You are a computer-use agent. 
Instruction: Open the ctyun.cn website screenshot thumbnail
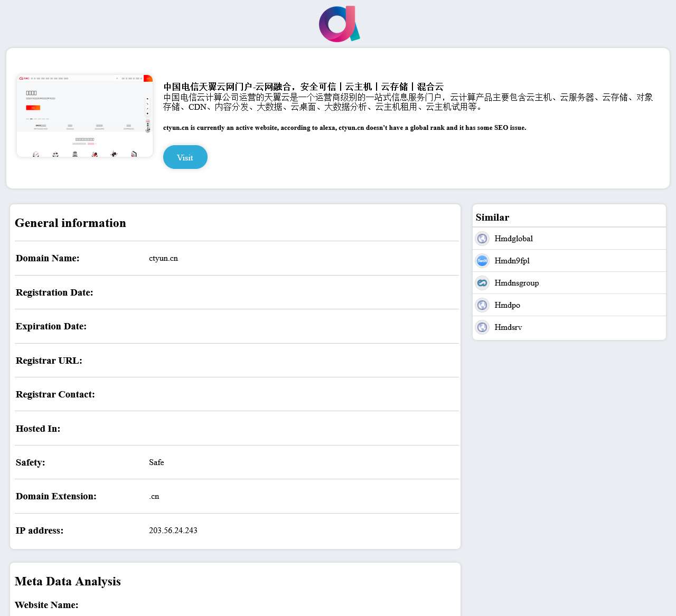(x=84, y=116)
